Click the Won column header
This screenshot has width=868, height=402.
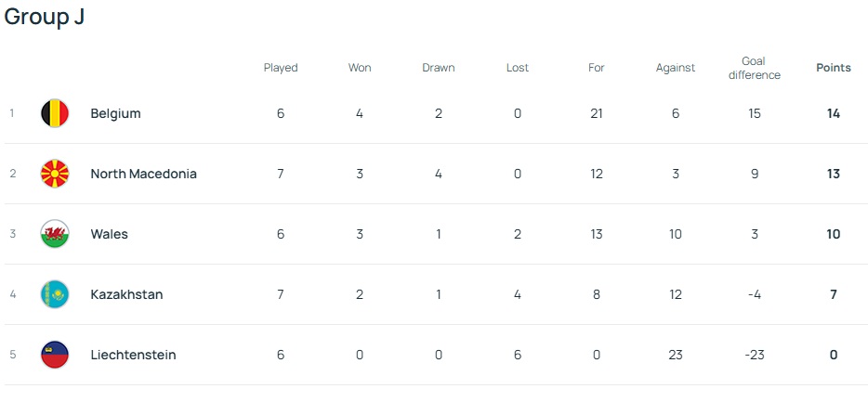[x=360, y=68]
